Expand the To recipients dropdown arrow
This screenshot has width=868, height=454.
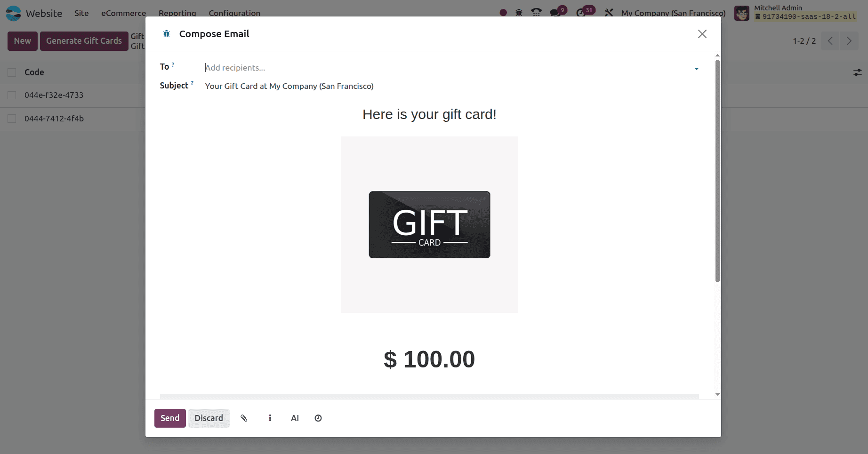(x=696, y=69)
